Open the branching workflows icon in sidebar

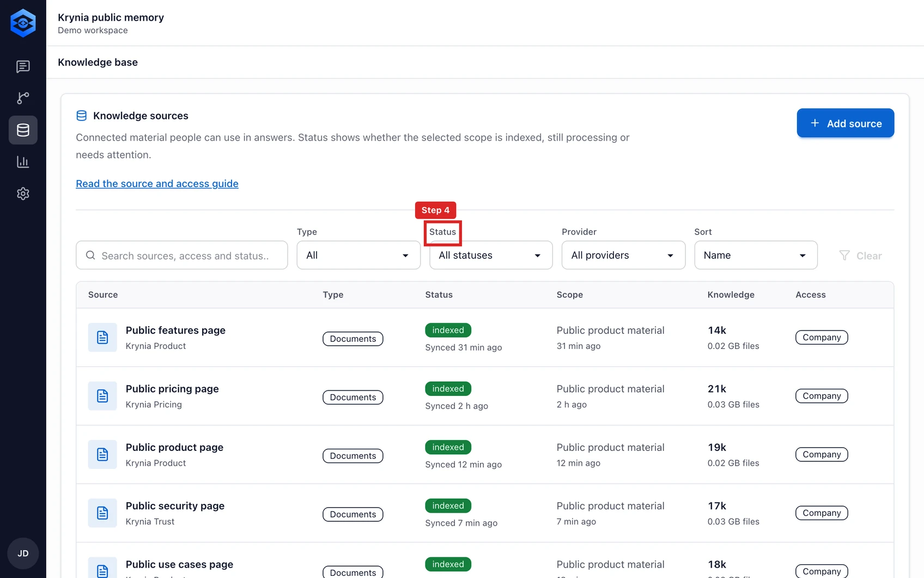click(x=23, y=98)
